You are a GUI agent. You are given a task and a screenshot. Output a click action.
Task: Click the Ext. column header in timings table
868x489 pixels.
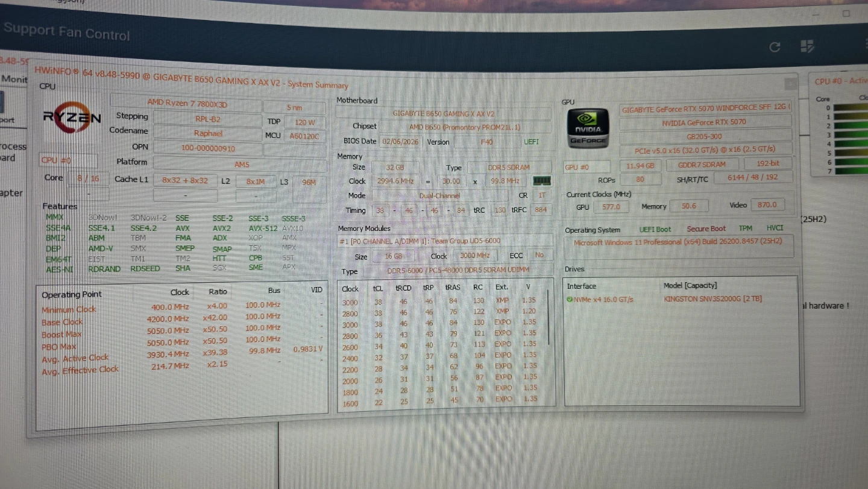coord(502,287)
